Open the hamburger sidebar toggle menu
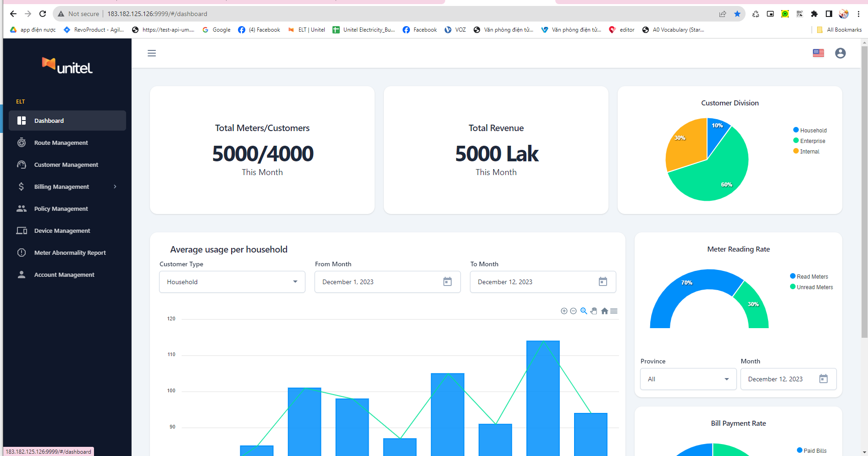 152,53
